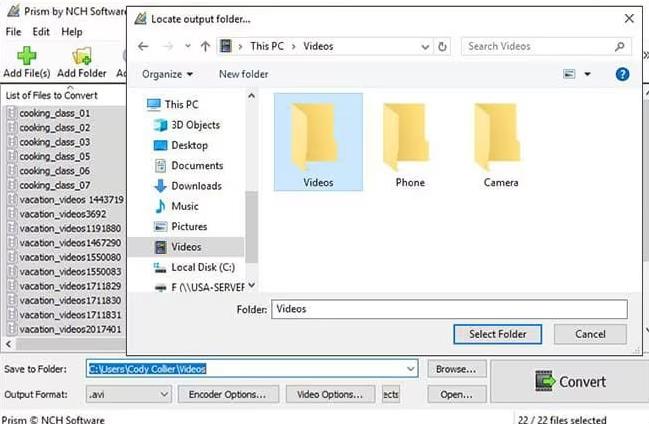
Task: Select Videos in navigation pane
Action: [186, 247]
